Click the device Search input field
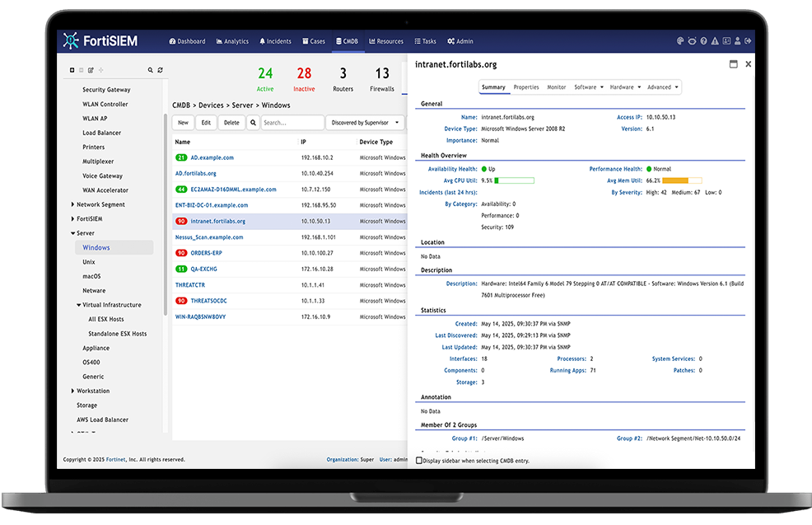Screen dimensions: 812x525 pos(292,123)
